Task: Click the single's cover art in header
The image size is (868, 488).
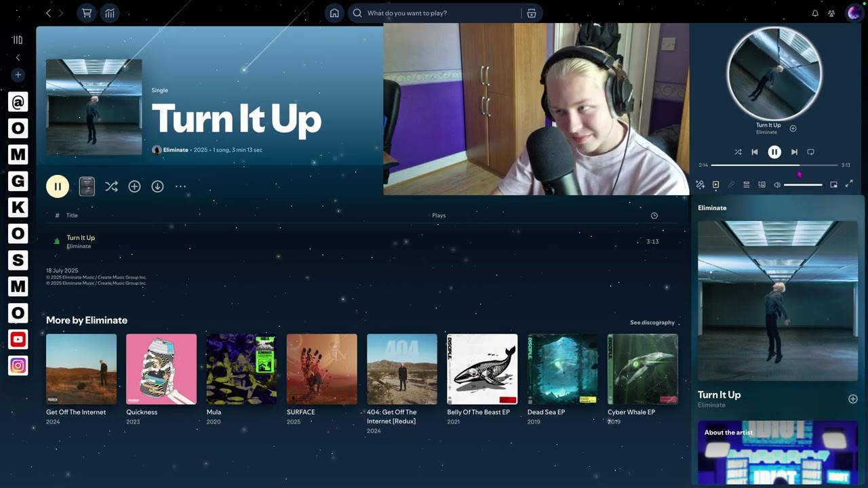Action: click(94, 107)
